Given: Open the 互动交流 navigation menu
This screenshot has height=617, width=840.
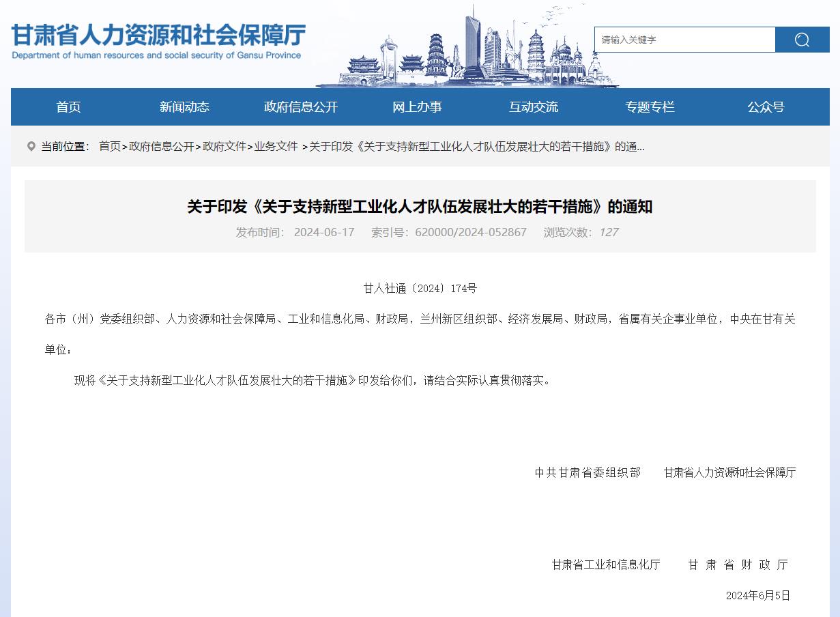Looking at the screenshot, I should [533, 106].
